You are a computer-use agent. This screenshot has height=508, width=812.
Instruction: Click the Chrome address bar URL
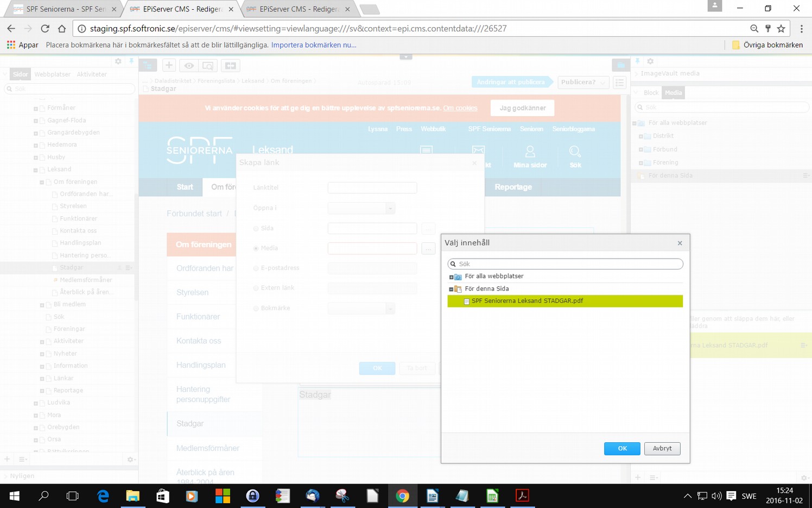click(299, 29)
